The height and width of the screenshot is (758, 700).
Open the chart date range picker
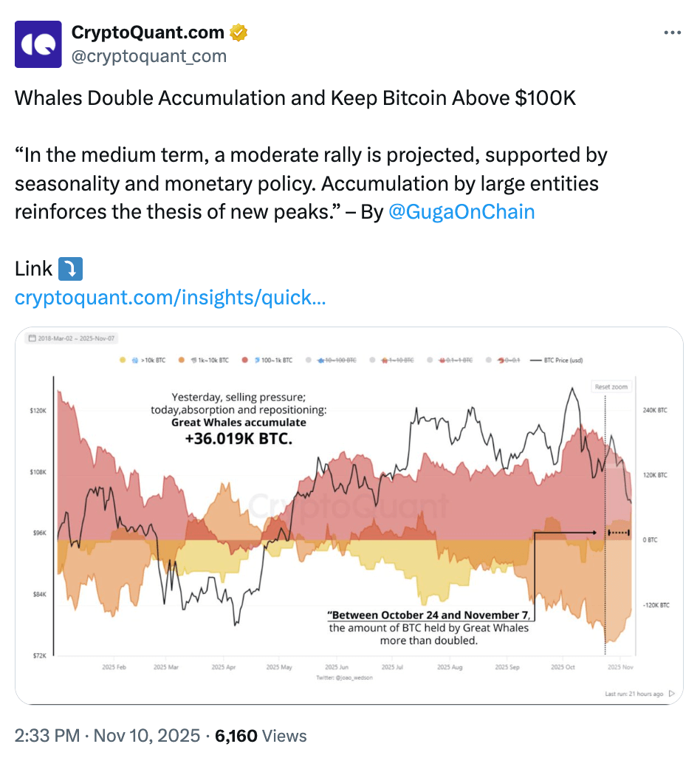(x=72, y=338)
